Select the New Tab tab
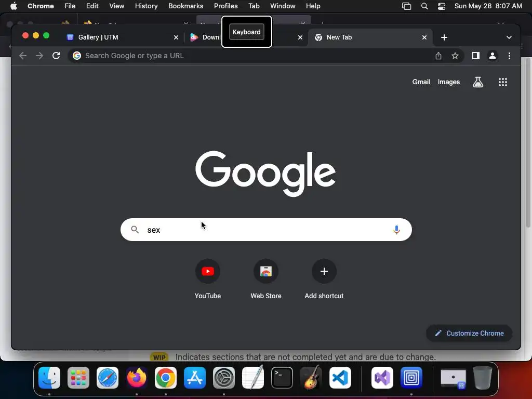This screenshot has width=532, height=399. 370,37
